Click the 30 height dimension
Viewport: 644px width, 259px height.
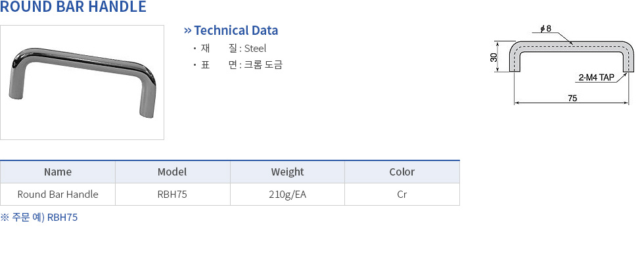(494, 57)
